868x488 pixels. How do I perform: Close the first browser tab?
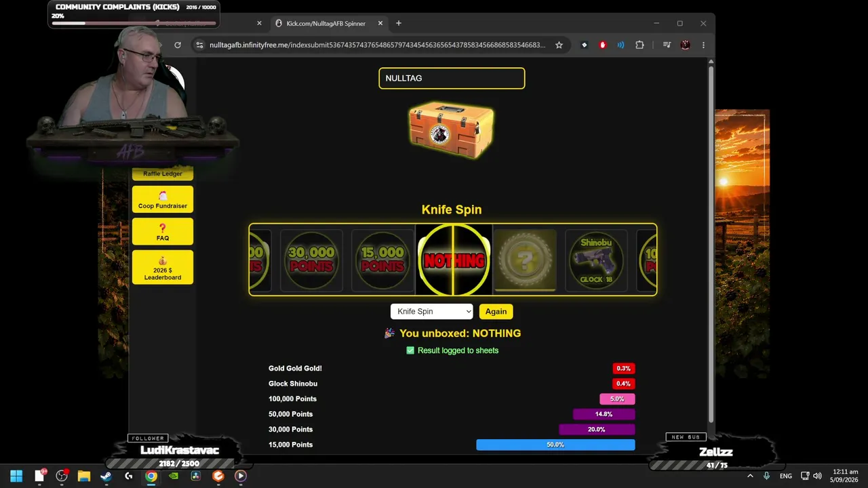tap(259, 23)
